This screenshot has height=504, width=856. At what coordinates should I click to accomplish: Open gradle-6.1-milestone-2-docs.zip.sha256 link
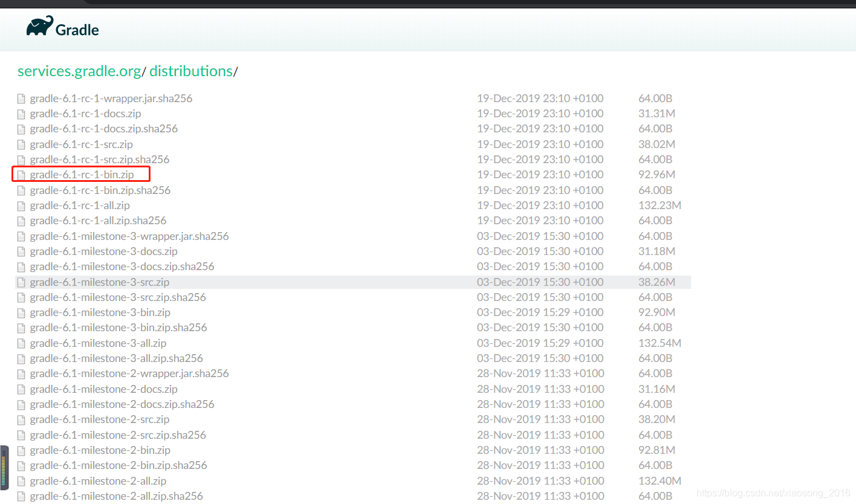coord(122,404)
